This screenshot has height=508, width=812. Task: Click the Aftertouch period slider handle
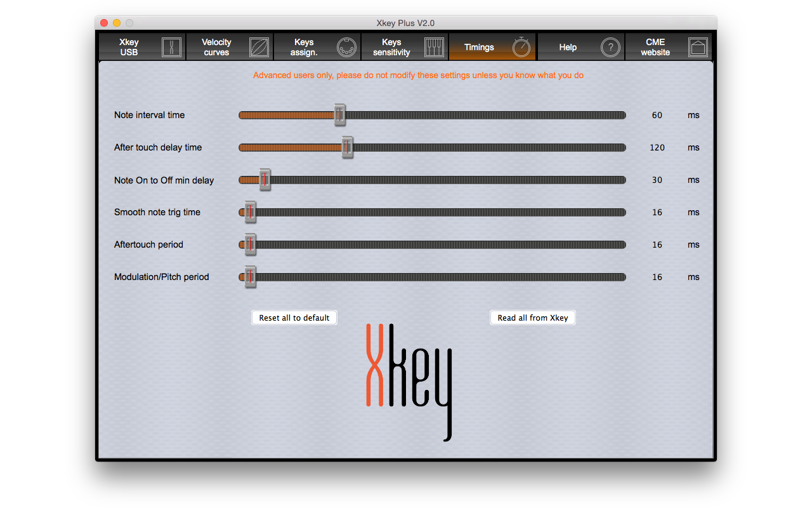[x=251, y=244]
